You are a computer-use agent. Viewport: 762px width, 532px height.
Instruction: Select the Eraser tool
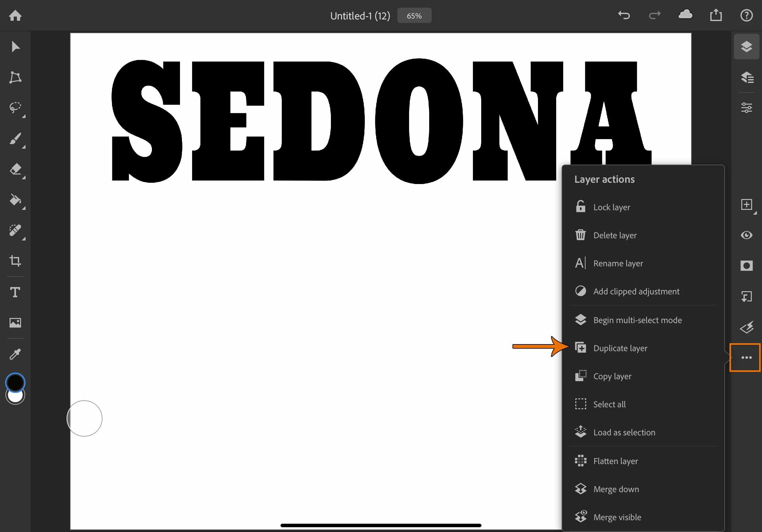pos(15,169)
